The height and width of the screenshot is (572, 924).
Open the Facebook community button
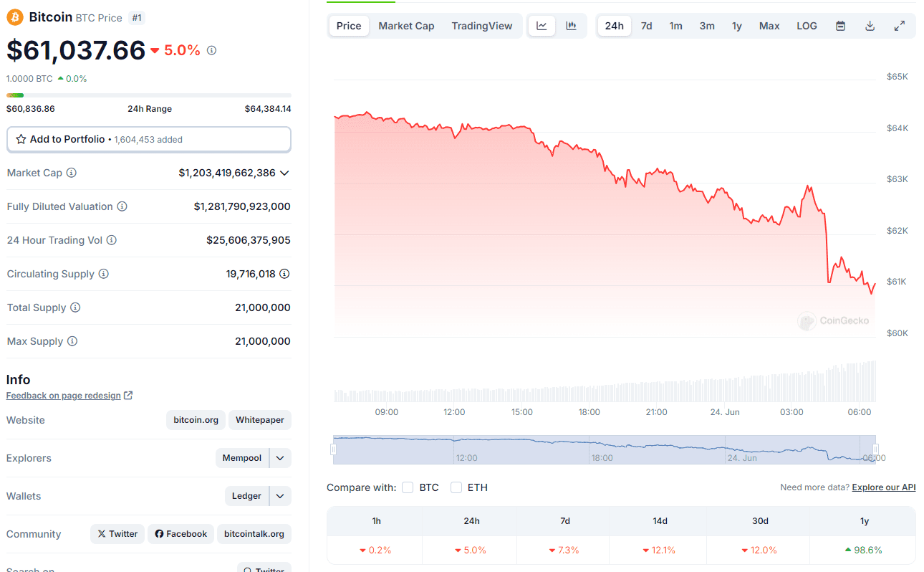point(181,534)
